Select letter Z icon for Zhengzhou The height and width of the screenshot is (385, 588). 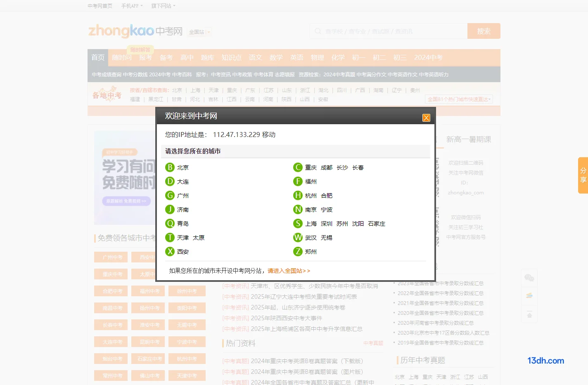tap(298, 251)
